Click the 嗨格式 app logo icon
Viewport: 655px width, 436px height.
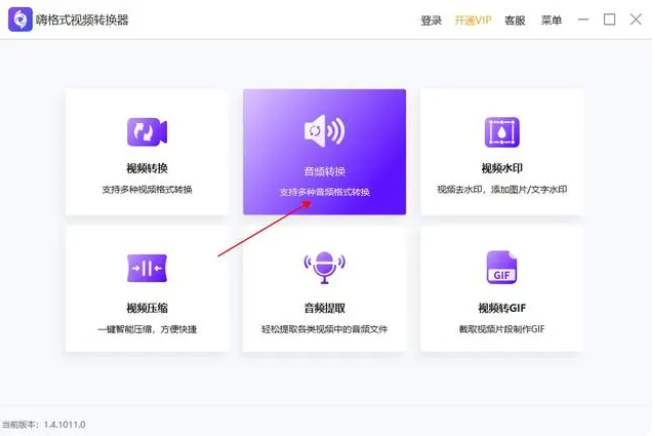point(20,19)
